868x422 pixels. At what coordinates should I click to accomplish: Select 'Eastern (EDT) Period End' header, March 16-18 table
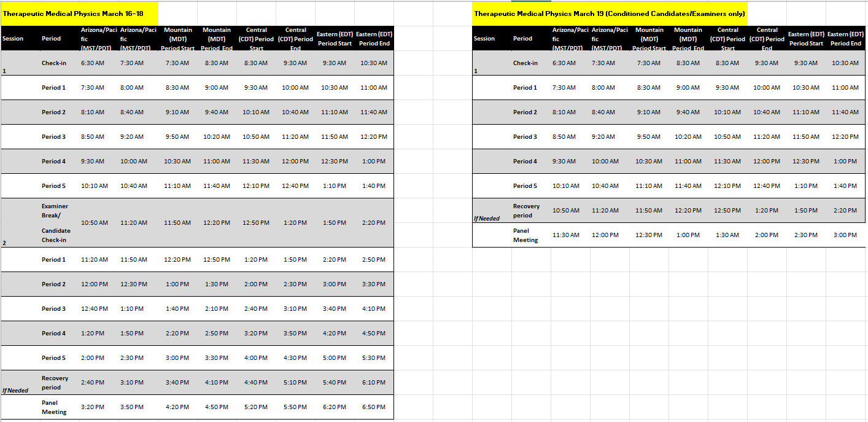tap(374, 39)
